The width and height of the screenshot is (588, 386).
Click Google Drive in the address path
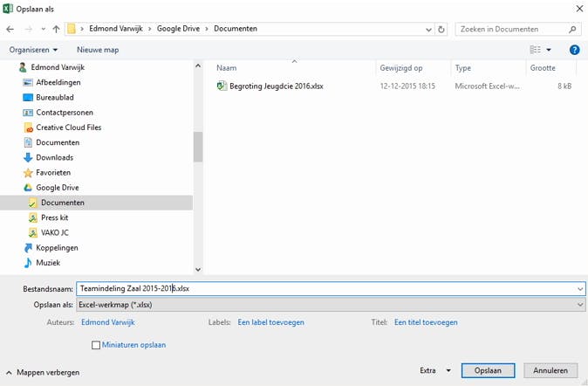click(x=178, y=29)
